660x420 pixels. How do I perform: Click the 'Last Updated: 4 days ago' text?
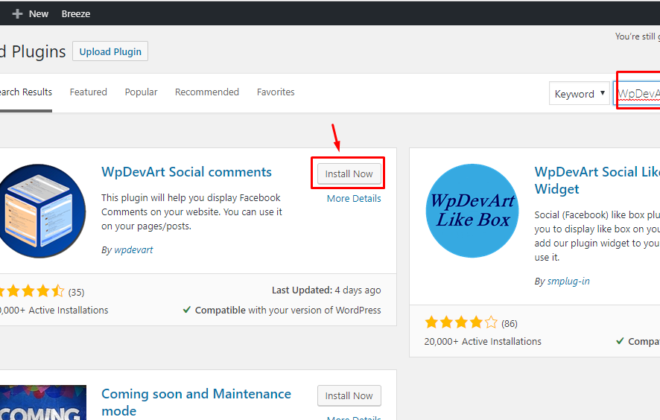326,290
